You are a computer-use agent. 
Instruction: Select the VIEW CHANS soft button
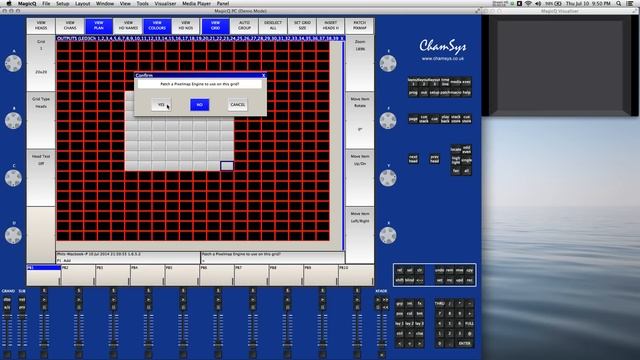tap(70, 26)
